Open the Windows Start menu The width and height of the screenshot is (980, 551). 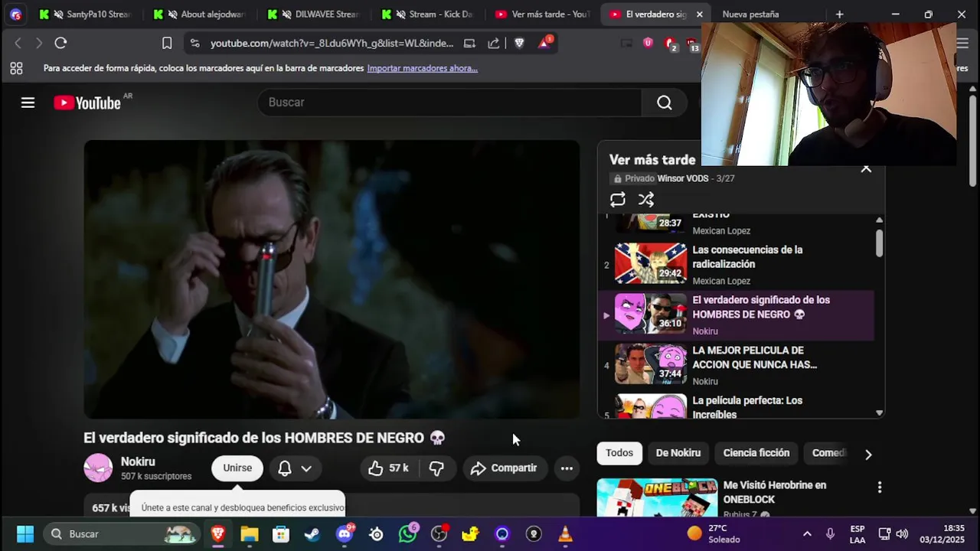pyautogui.click(x=25, y=533)
